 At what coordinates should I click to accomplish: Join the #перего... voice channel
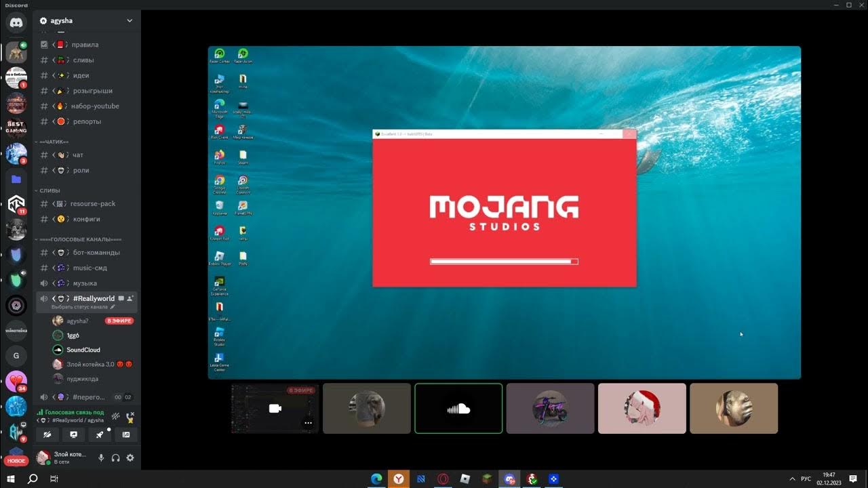[87, 397]
